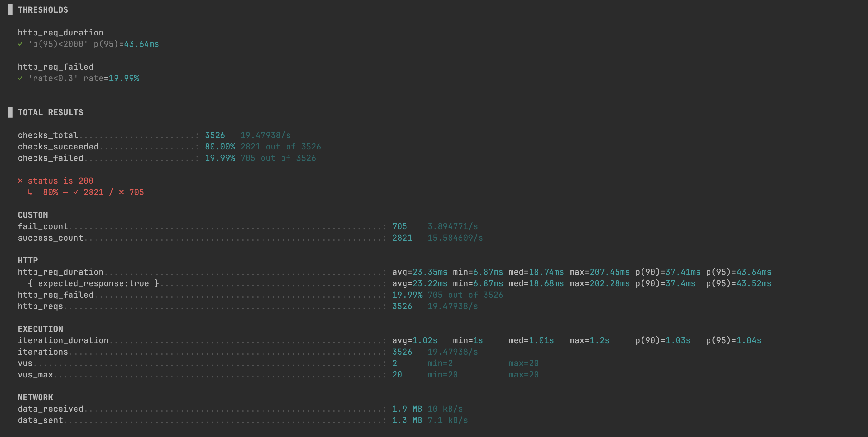This screenshot has height=437, width=868.
Task: Click the THRESHOLDS heading text
Action: [43, 10]
